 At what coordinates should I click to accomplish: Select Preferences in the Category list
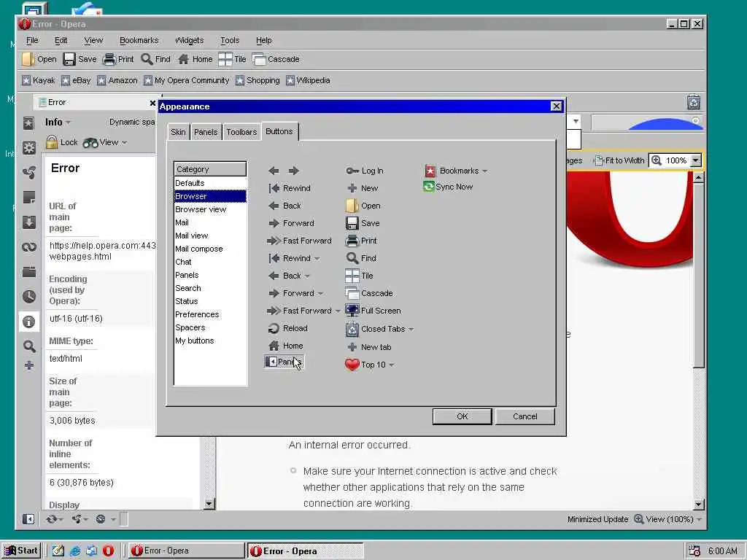click(x=210, y=314)
